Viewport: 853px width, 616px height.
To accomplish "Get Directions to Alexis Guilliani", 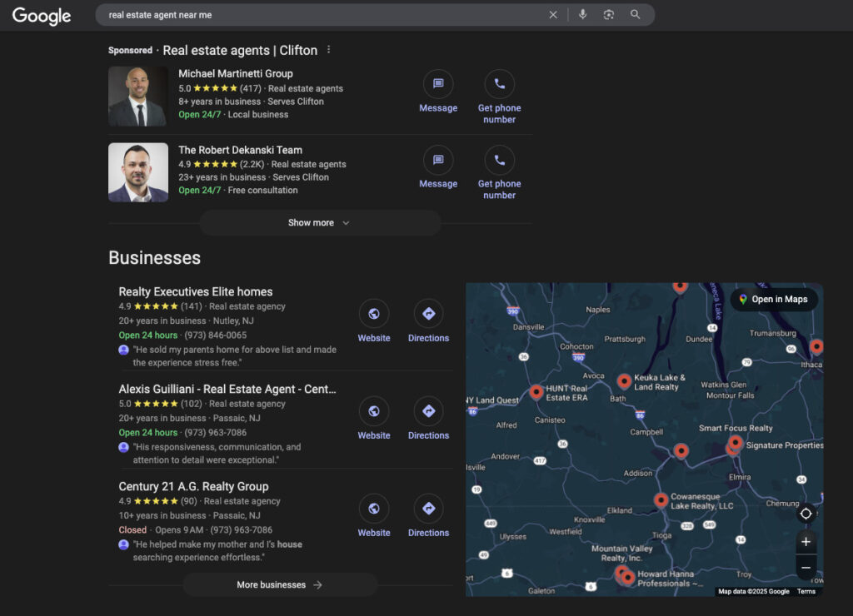I will pyautogui.click(x=429, y=418).
